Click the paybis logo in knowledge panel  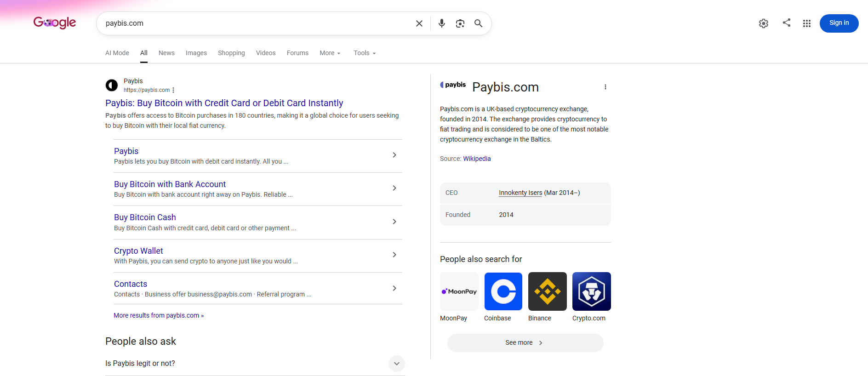[453, 85]
